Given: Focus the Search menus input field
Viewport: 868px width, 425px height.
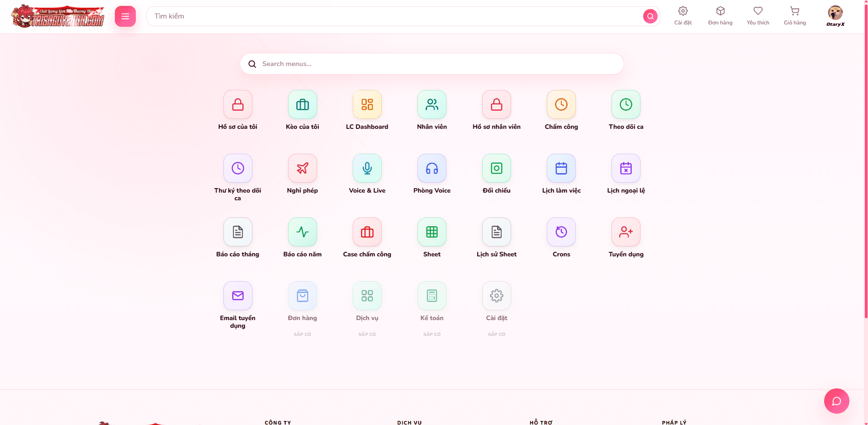Looking at the screenshot, I should [432, 64].
